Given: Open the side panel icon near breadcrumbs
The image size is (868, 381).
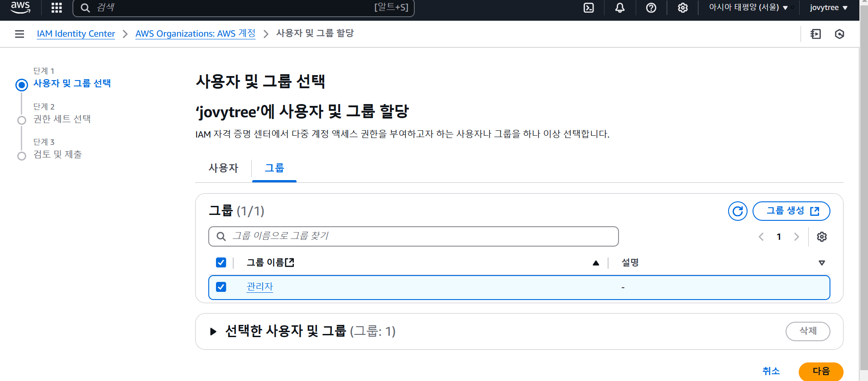Looking at the screenshot, I should coord(815,34).
